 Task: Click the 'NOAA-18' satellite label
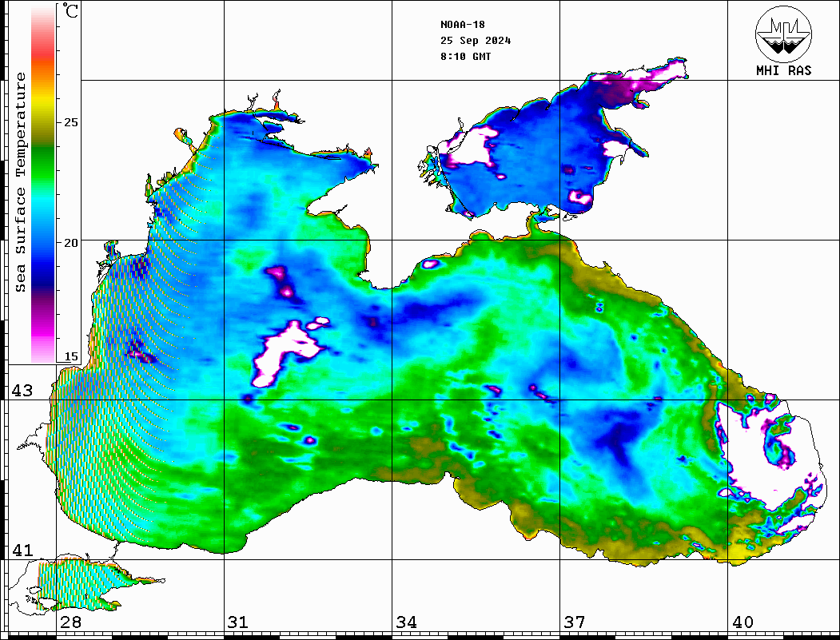[x=462, y=25]
